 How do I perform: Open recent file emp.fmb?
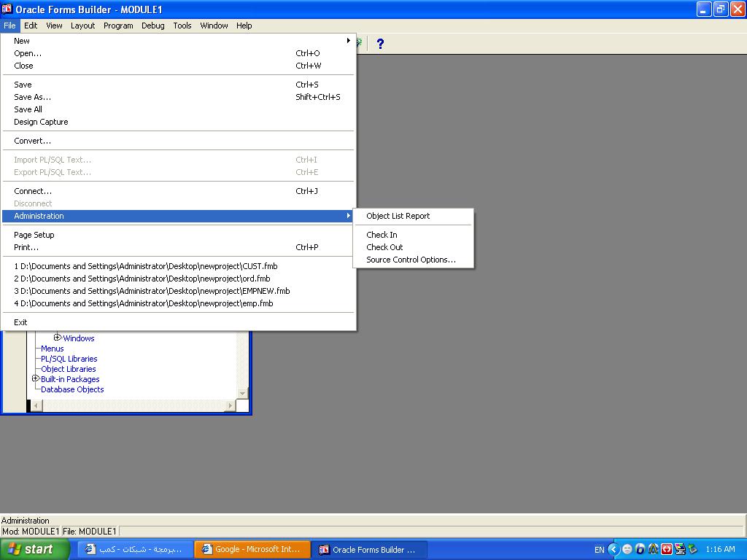179,303
